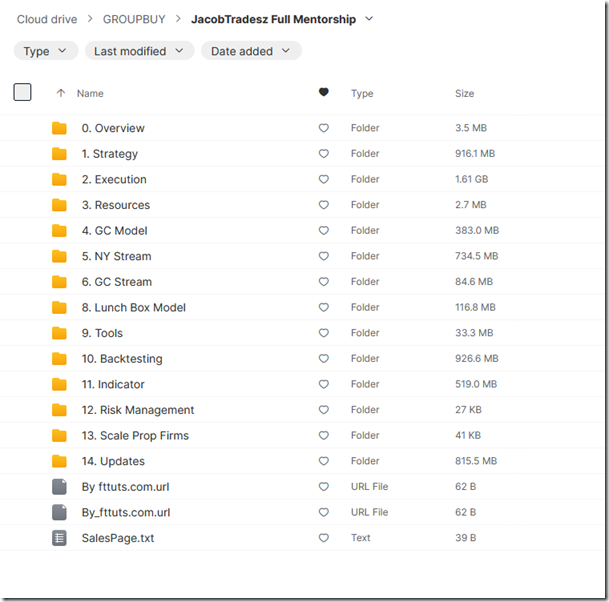Favorite the 14. Updates folder
609x602 pixels.
(324, 461)
